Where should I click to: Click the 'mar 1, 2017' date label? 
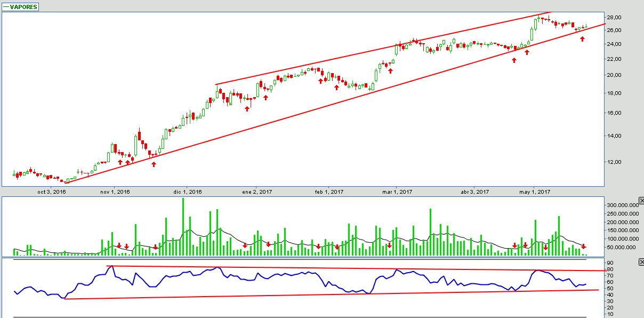tap(397, 192)
